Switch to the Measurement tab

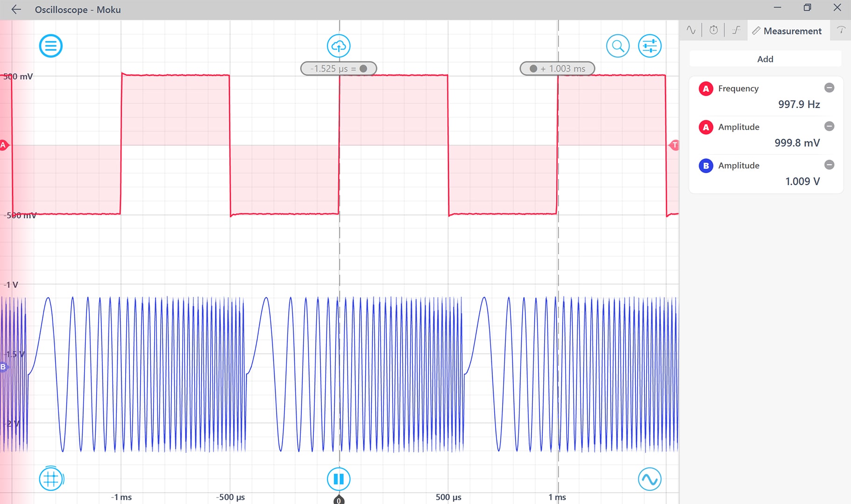(789, 30)
